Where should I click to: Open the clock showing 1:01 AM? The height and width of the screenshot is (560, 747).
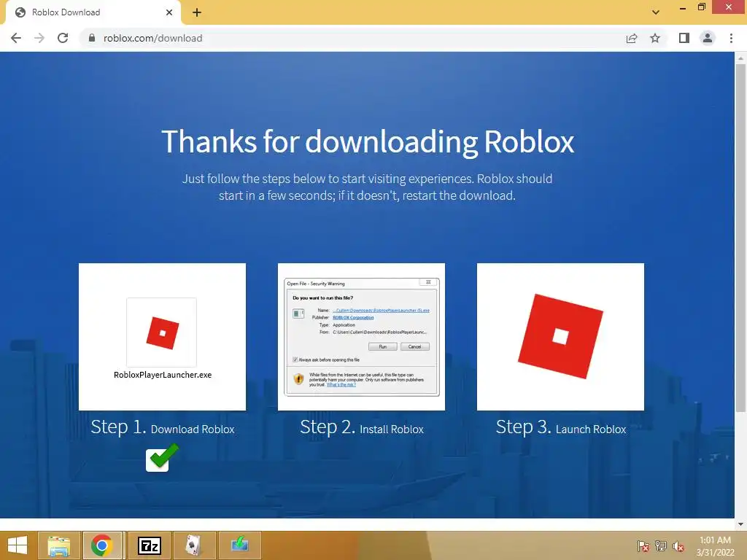coord(715,546)
